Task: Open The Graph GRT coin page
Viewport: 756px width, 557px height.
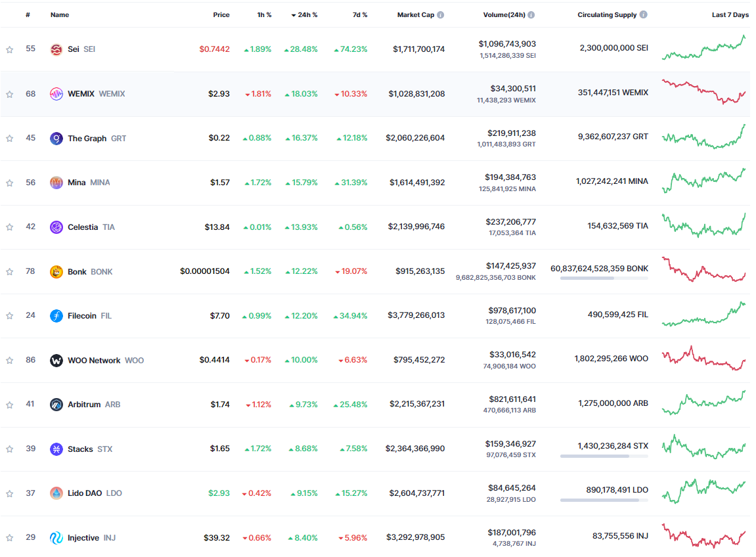Action: (x=97, y=139)
